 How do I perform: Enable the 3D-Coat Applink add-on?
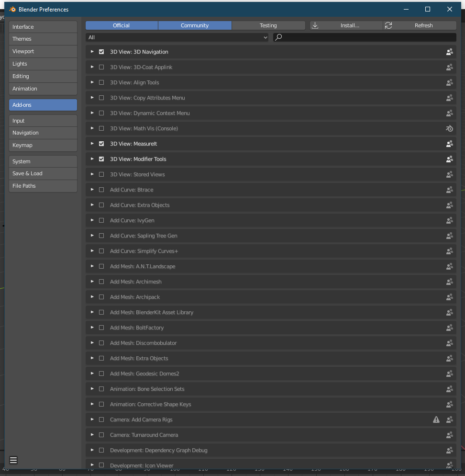(x=101, y=67)
